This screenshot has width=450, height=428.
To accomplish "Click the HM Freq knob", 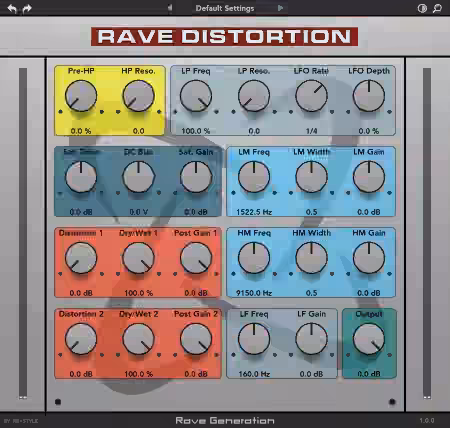I will (x=254, y=258).
